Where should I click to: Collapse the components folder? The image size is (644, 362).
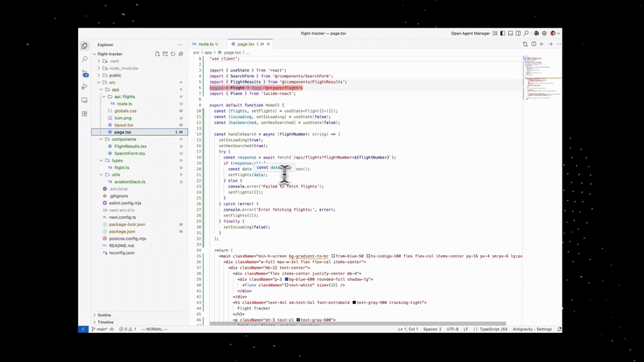pos(123,139)
